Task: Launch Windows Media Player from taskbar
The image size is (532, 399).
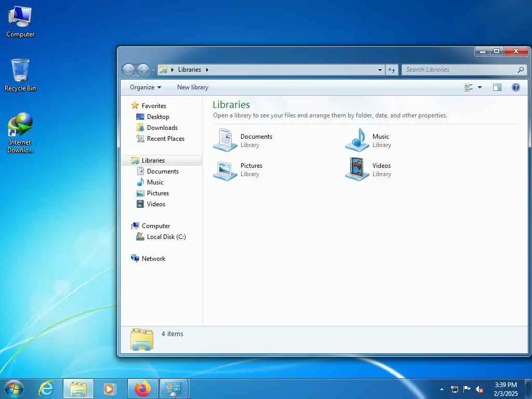Action: [x=109, y=389]
